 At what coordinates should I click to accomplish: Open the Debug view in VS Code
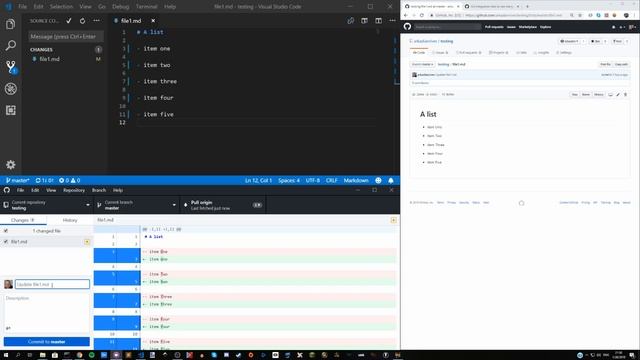11,89
